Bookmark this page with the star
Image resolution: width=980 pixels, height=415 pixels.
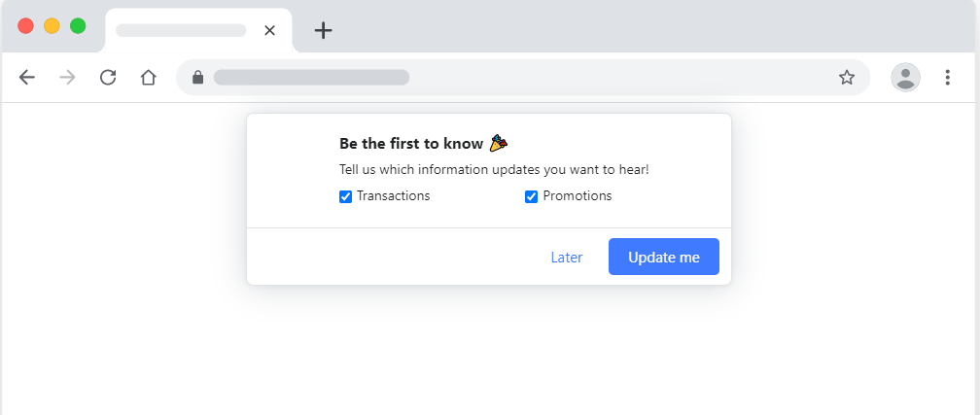tap(847, 78)
